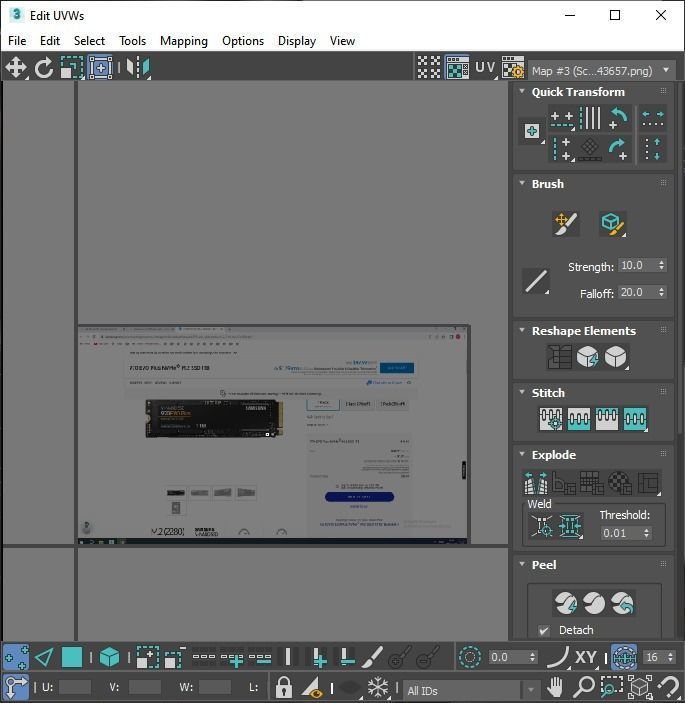This screenshot has width=685, height=703.
Task: Toggle Vertex sub-object mode
Action: (16, 657)
